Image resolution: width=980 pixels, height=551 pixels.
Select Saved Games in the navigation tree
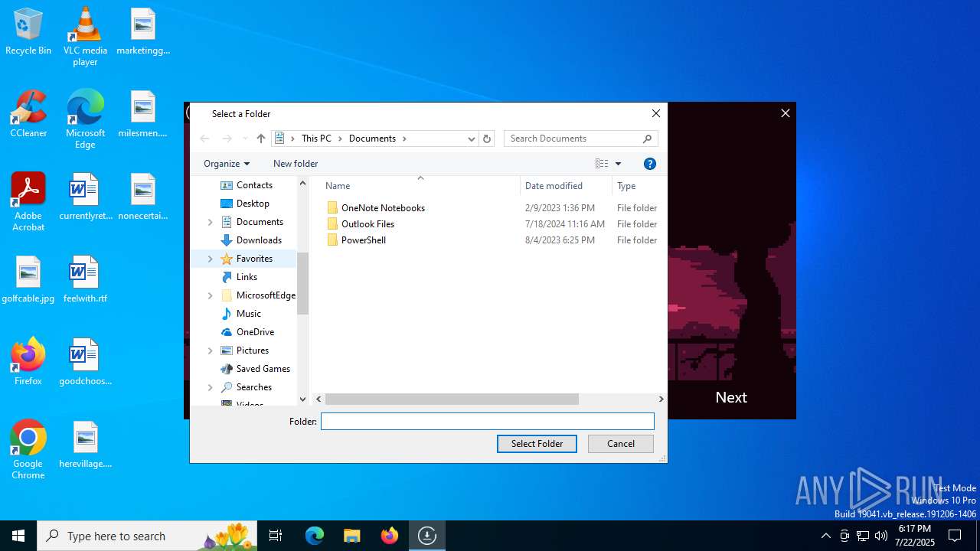(x=263, y=369)
